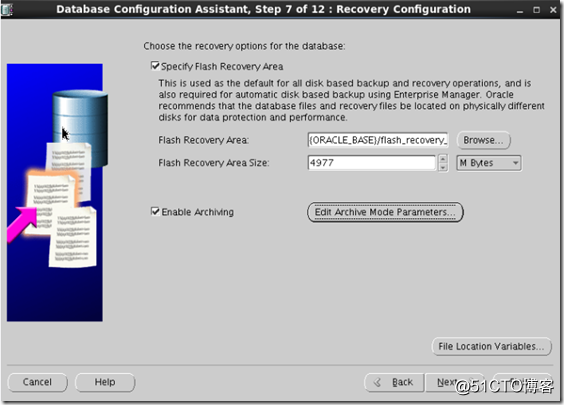This screenshot has width=564, height=405.
Task: Maximize the Database Configuration Assistant window
Action: click(537, 10)
